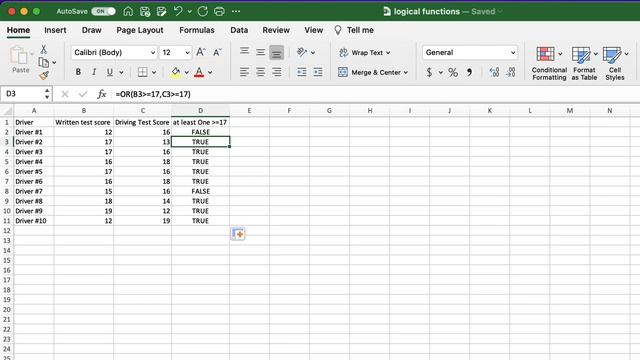Click the formula bar with OR formula
640x360 pixels.
coord(376,94)
